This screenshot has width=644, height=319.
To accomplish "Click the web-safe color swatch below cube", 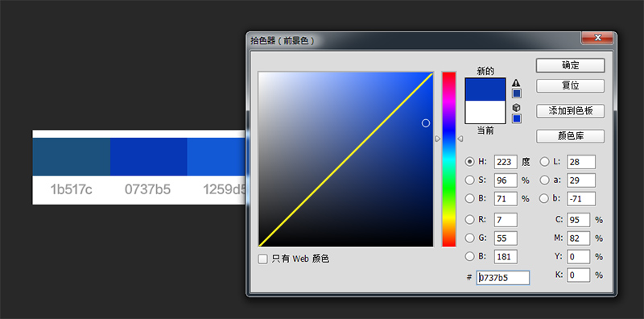I will click(x=517, y=118).
